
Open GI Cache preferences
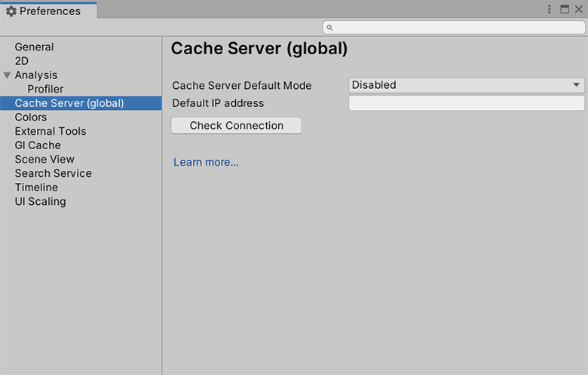[38, 145]
